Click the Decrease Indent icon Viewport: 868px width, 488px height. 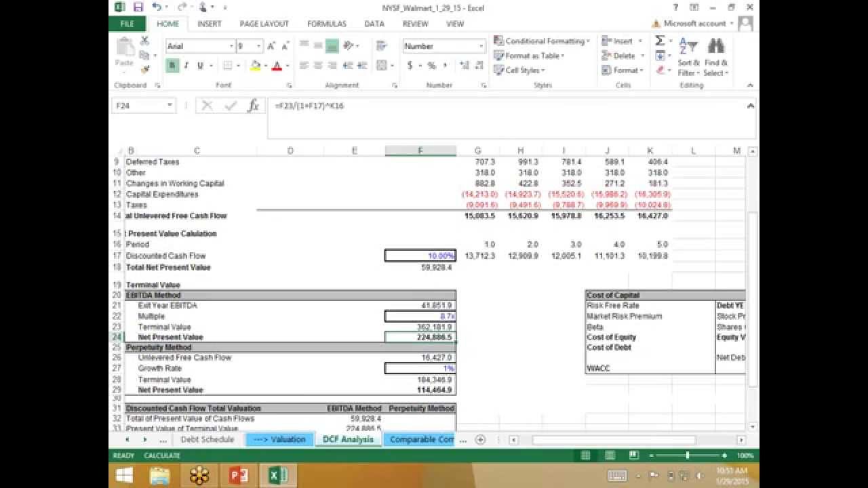[348, 66]
